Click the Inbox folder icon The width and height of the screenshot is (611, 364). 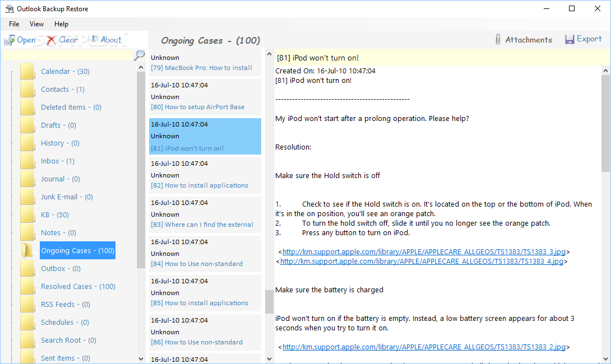27,161
